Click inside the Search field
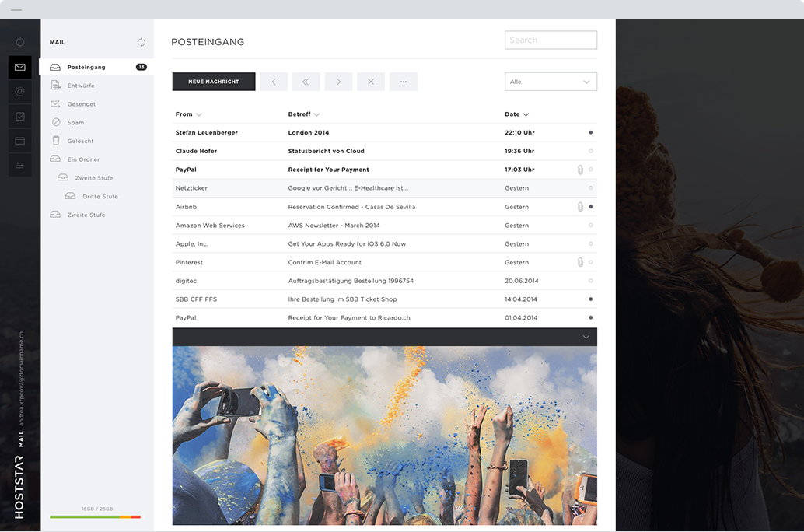Viewport: 804px width, 532px height. click(551, 40)
